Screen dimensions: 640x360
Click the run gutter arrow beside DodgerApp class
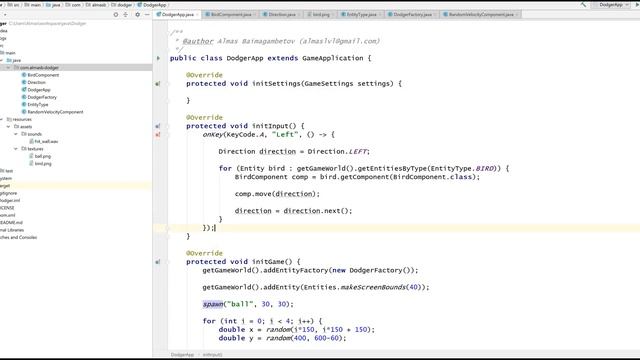tap(158, 58)
